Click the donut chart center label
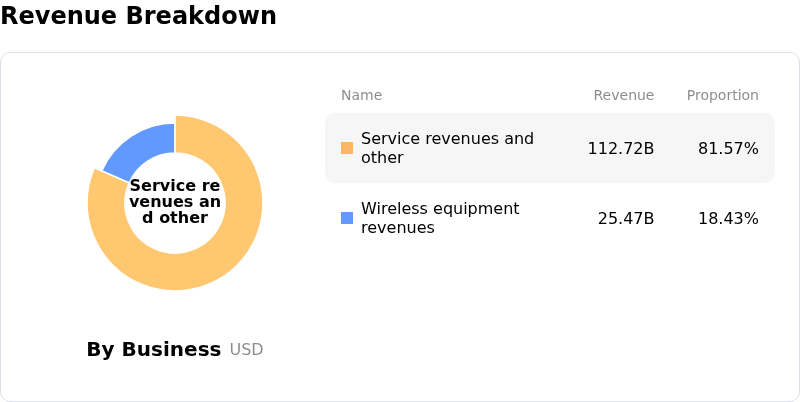Viewport: 800px width, 402px height. point(175,202)
